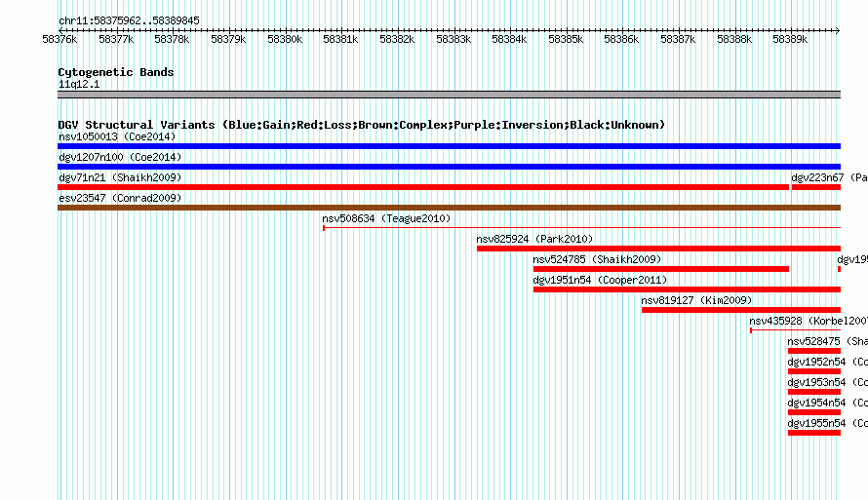Viewport: 868px width, 500px height.
Task: Click the 58376k ruler tick label
Action: 59,39
